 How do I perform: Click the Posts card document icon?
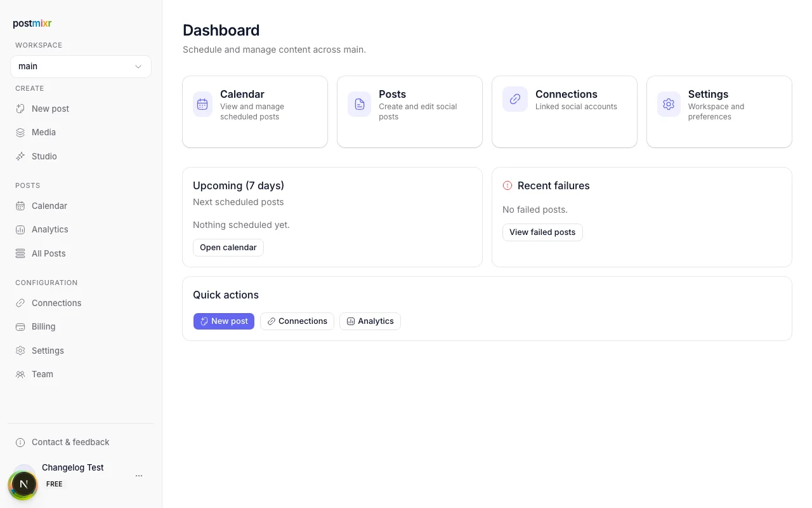coord(359,104)
